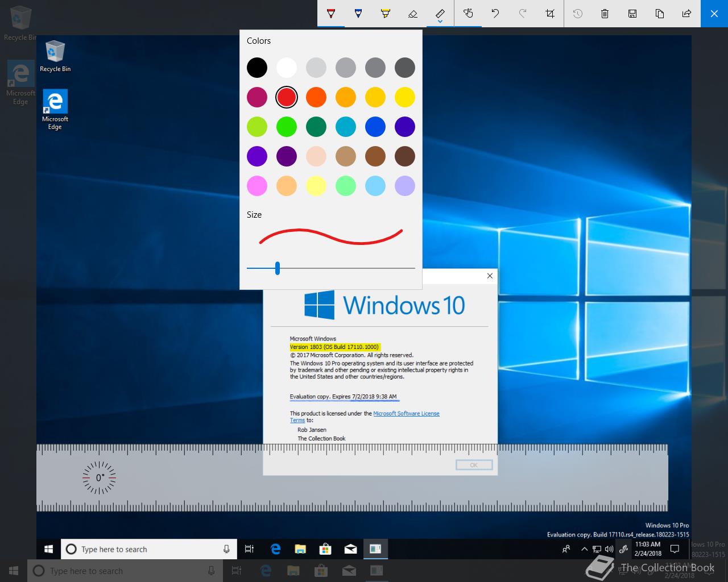
Task: Select the yellow highlighter tool
Action: [386, 13]
